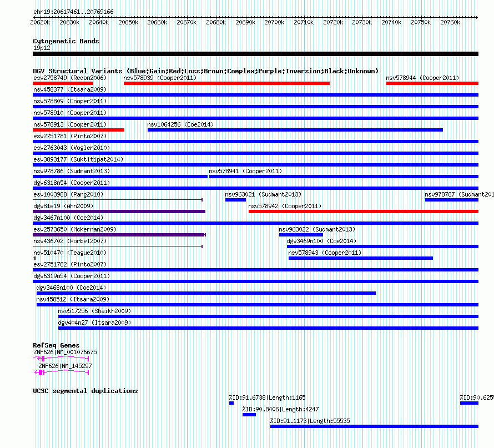
Task: Click the chr19:20617461..20769166 region label
Action: click(73, 12)
